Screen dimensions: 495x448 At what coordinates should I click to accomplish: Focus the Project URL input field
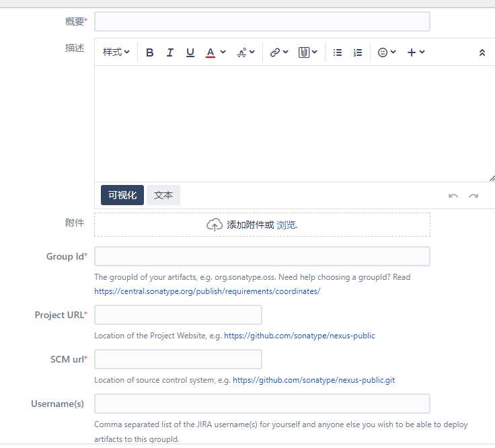pyautogui.click(x=178, y=315)
